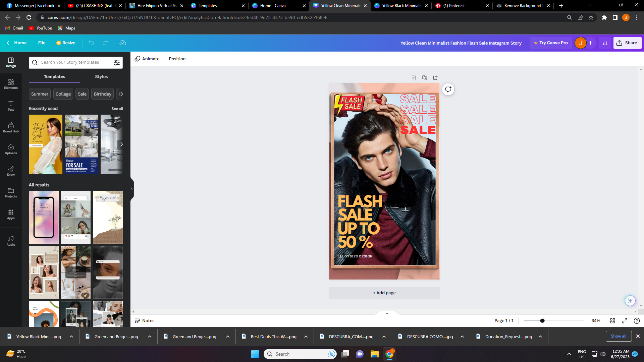Select the House For Sale template thumbnail
This screenshot has width=644, height=362.
click(x=82, y=144)
